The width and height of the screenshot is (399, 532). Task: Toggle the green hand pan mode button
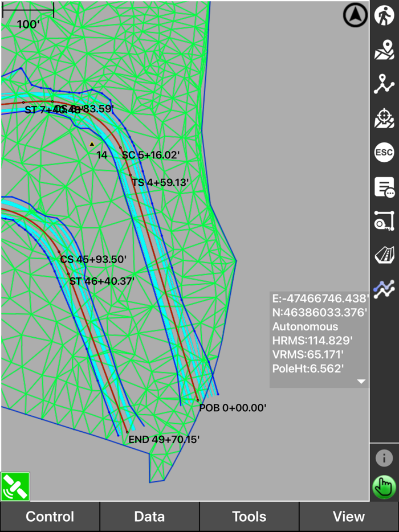coord(384,488)
